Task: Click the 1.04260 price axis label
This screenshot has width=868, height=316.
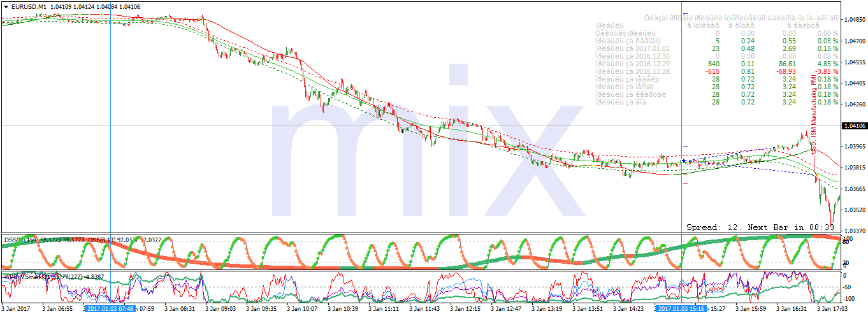Action: (x=854, y=104)
